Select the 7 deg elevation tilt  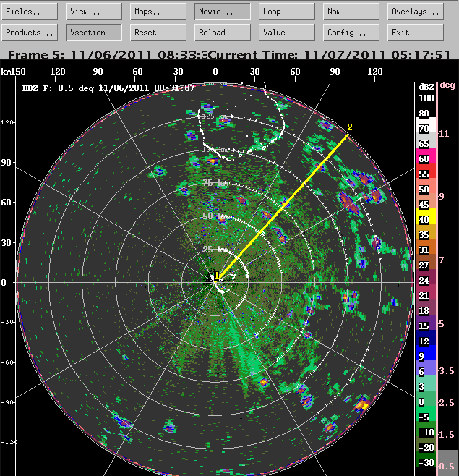pos(442,260)
